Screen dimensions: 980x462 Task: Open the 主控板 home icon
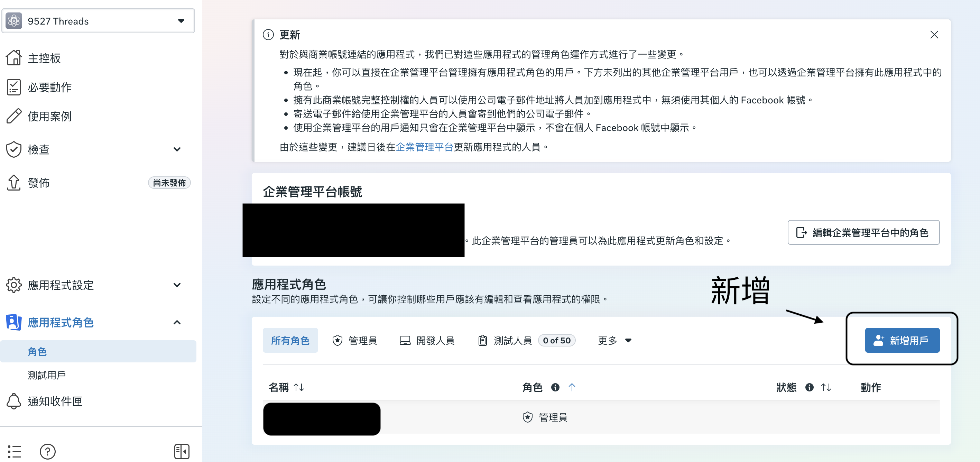click(14, 58)
